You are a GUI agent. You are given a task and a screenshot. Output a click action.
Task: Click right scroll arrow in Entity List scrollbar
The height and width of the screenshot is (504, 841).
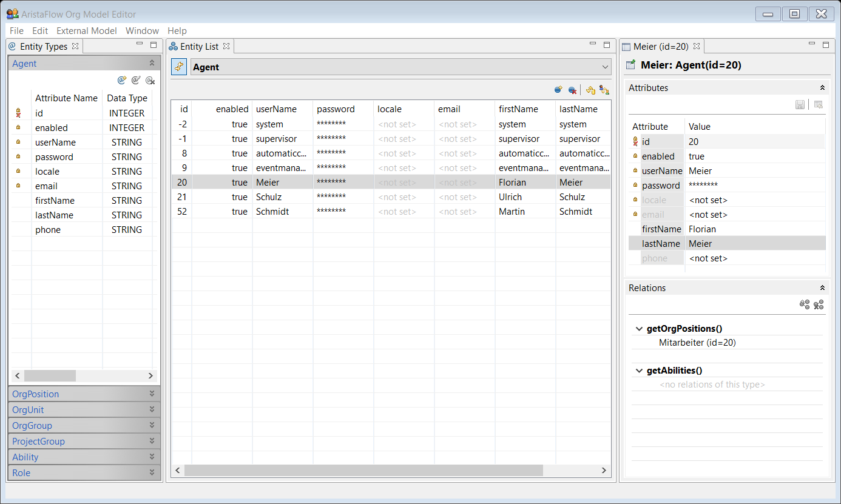tap(604, 470)
